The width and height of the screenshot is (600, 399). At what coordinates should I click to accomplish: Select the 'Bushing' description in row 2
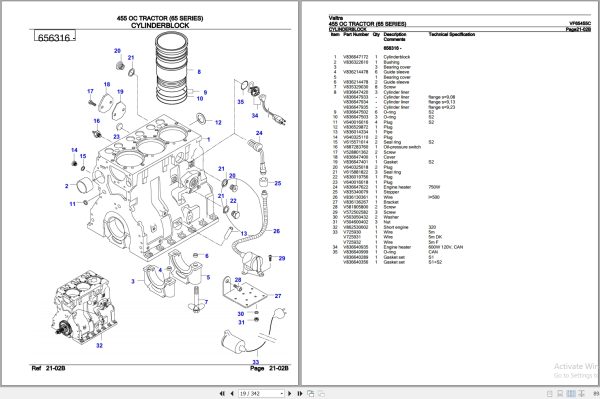coord(391,62)
